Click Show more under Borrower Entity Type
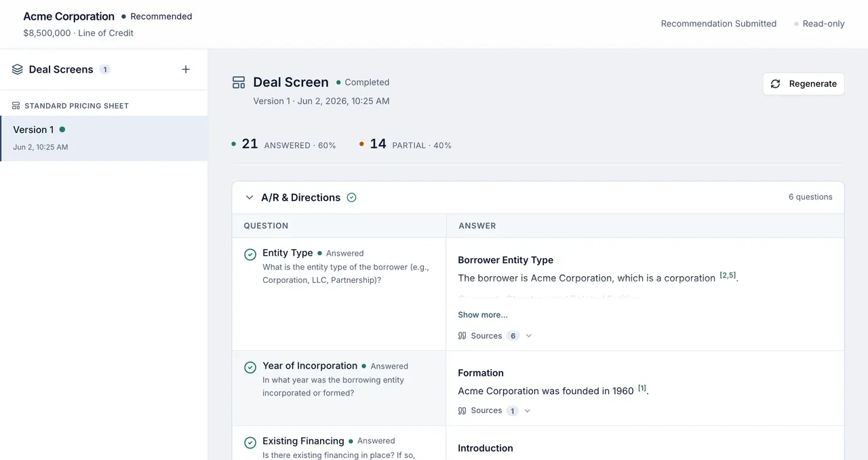 (x=483, y=315)
